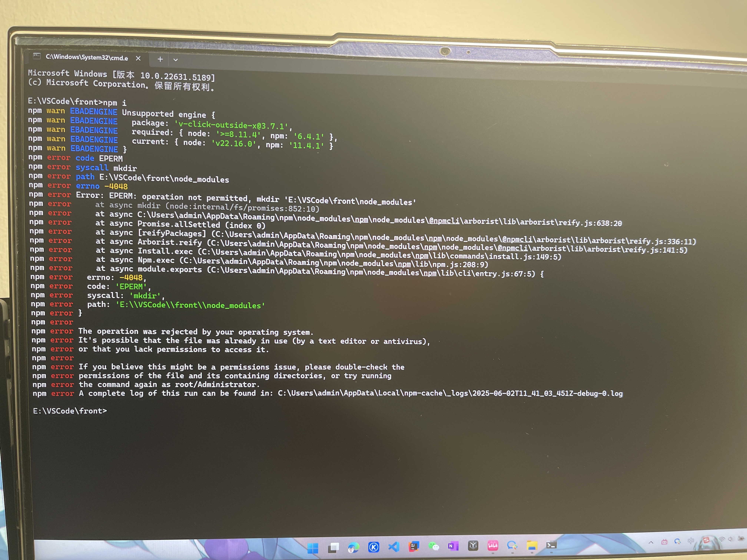Open the bilibili app on taskbar
This screenshot has height=560, width=747.
pyautogui.click(x=493, y=545)
